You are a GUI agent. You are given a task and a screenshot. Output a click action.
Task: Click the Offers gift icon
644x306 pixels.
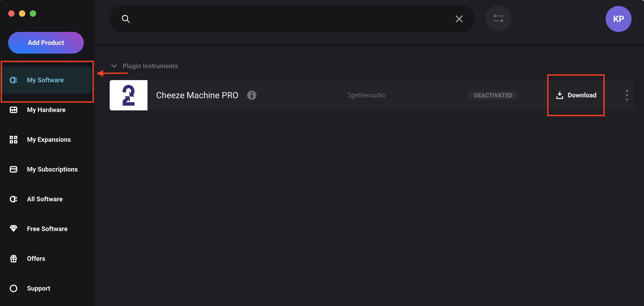pos(14,259)
